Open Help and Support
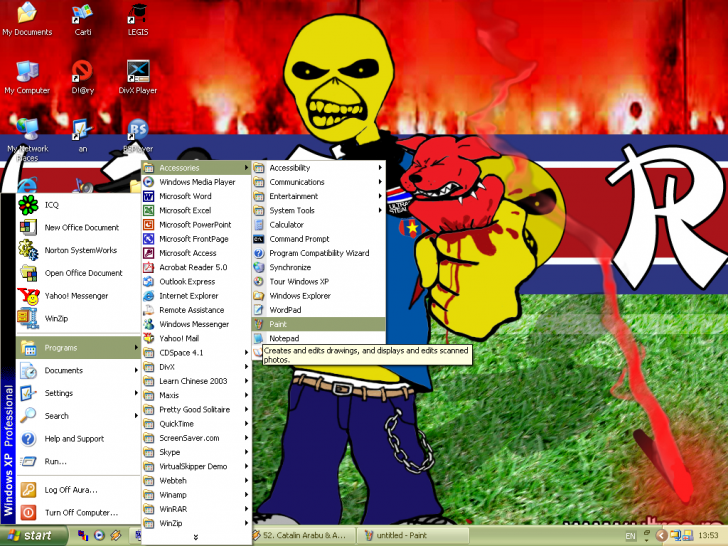 point(78,439)
